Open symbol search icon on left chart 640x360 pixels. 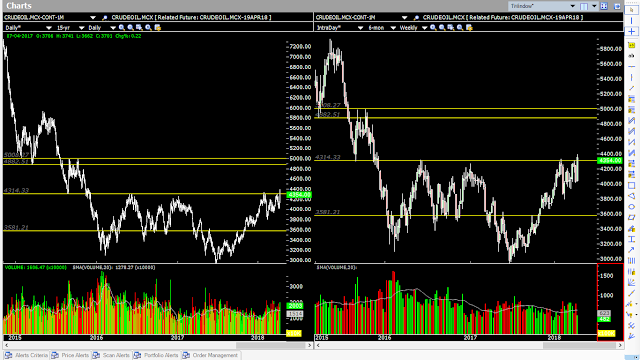tap(104, 18)
